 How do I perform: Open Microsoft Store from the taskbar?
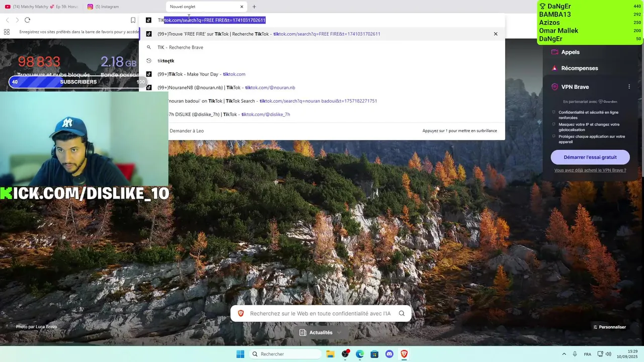click(374, 354)
